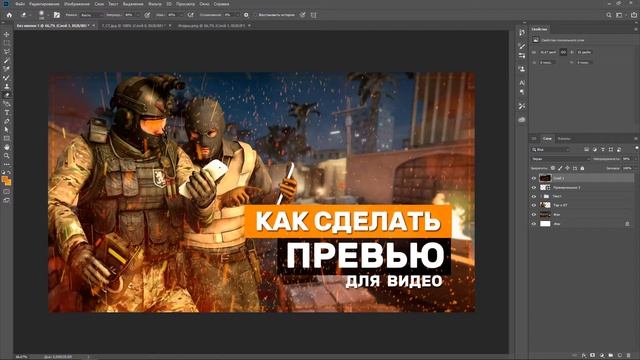The height and width of the screenshot is (360, 640).
Task: Click the add layer mask icon
Action: pos(593,356)
